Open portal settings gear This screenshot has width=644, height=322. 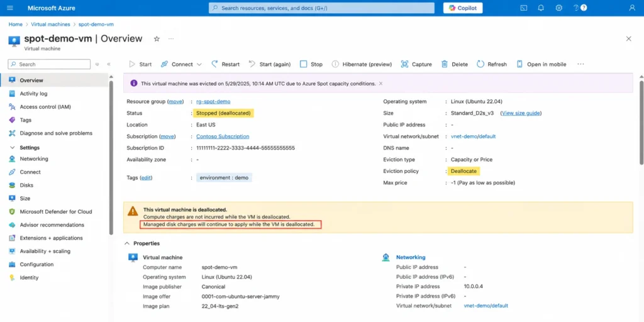coord(558,8)
